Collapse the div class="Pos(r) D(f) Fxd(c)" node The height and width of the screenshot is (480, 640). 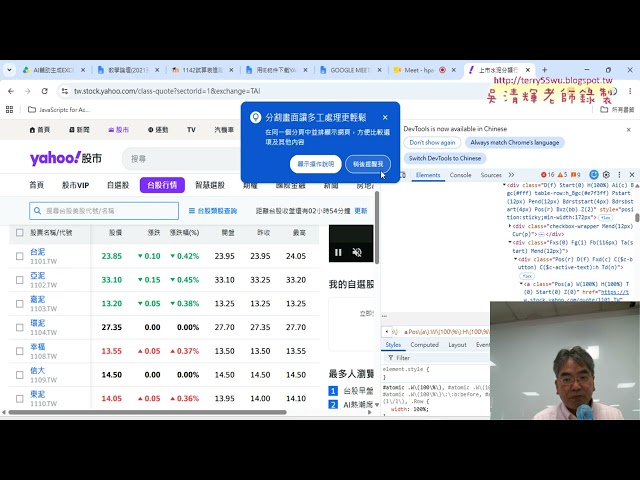point(515,259)
